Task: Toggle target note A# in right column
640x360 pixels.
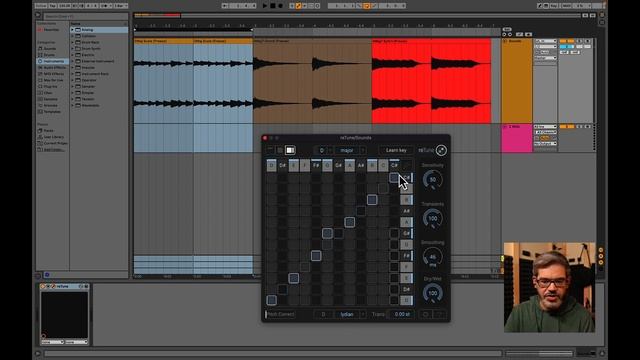Action: coord(406,211)
